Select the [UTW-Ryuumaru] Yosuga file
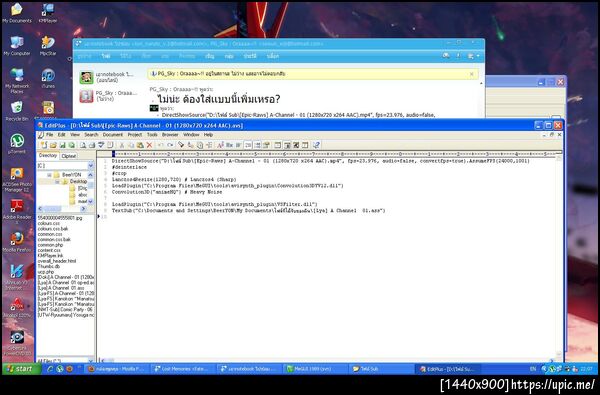Screen dimensions: 600x395 [66, 315]
